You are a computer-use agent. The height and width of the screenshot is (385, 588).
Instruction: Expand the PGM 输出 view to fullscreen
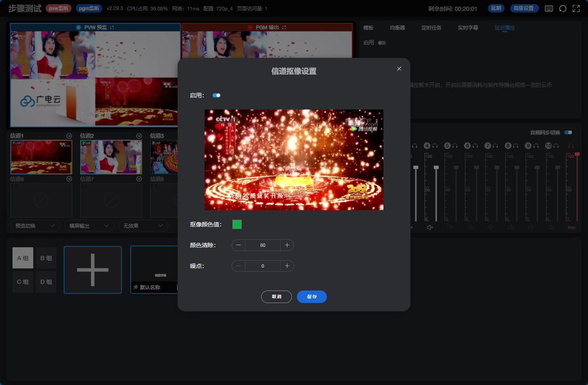point(284,27)
